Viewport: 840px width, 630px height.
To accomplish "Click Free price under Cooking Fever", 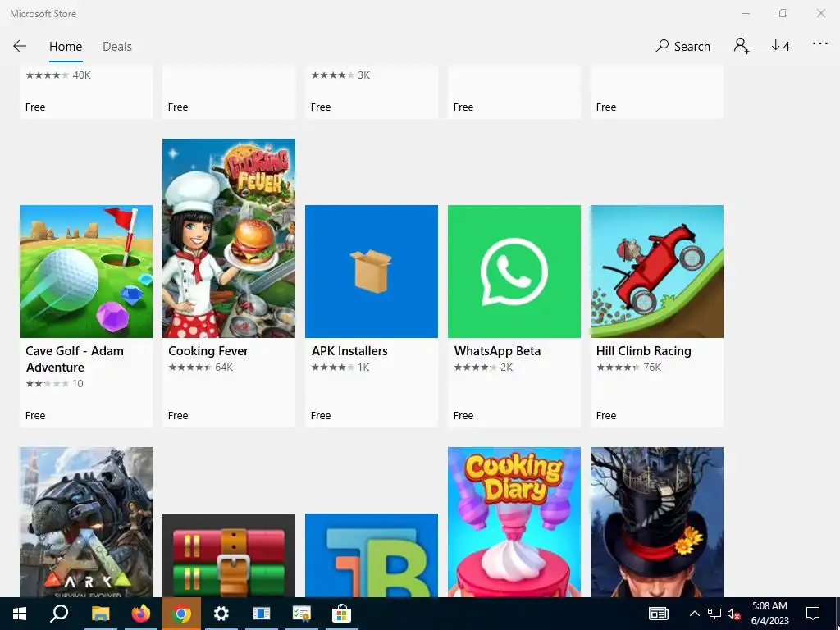I will point(178,416).
